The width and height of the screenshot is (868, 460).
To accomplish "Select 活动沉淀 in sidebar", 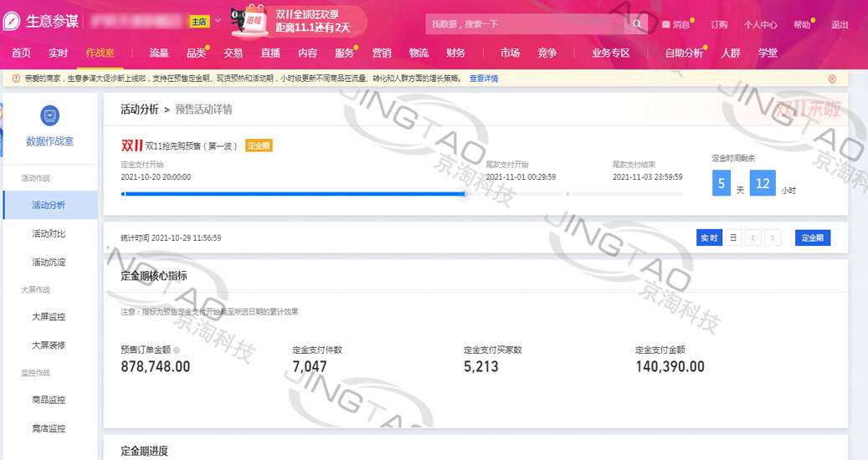I will (49, 262).
